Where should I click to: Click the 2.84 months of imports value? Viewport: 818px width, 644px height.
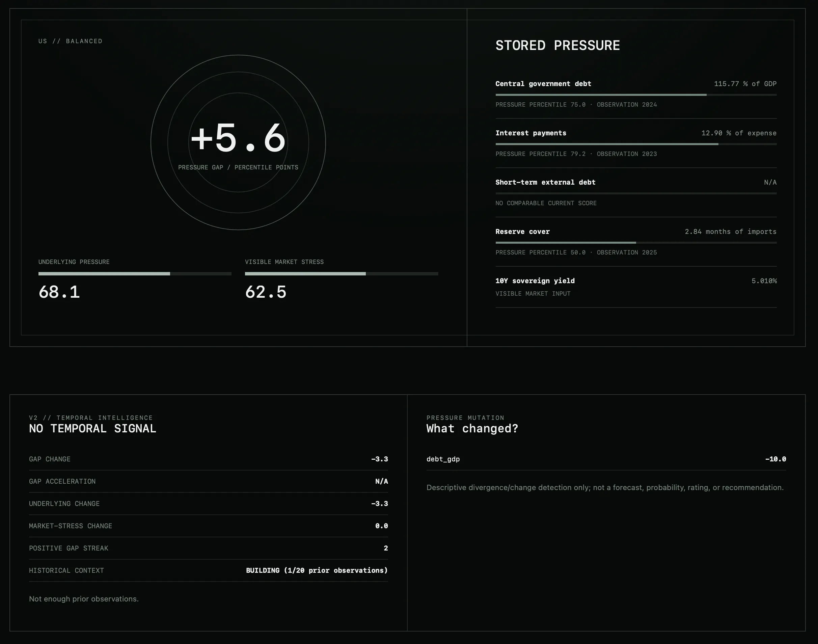731,232
